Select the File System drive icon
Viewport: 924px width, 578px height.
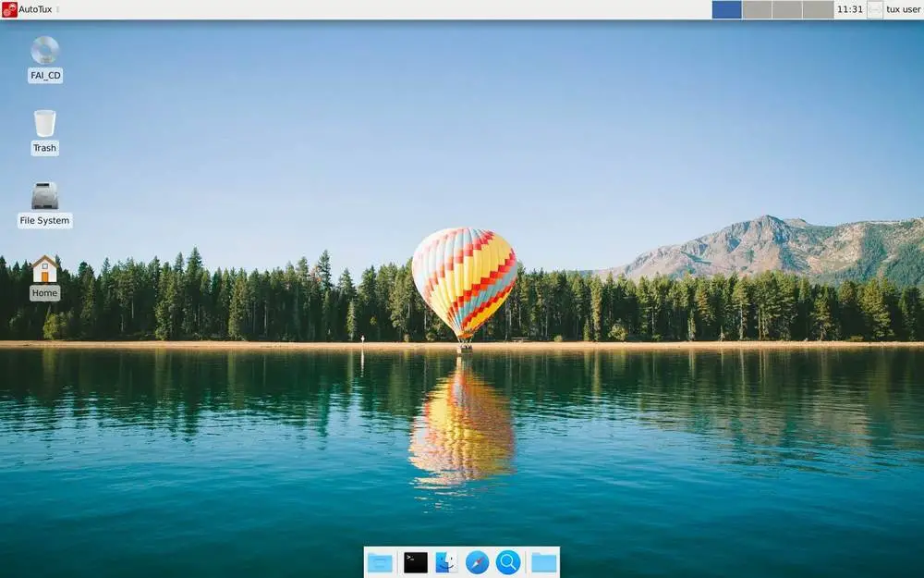[44, 196]
